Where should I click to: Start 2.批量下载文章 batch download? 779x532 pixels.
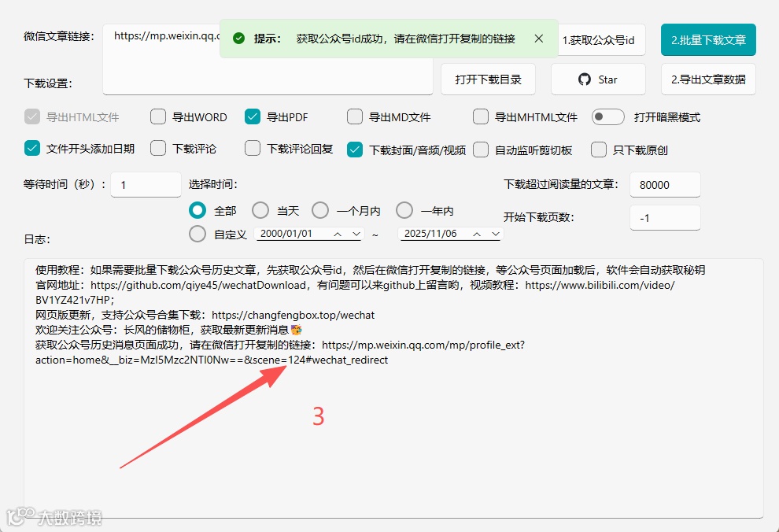708,39
